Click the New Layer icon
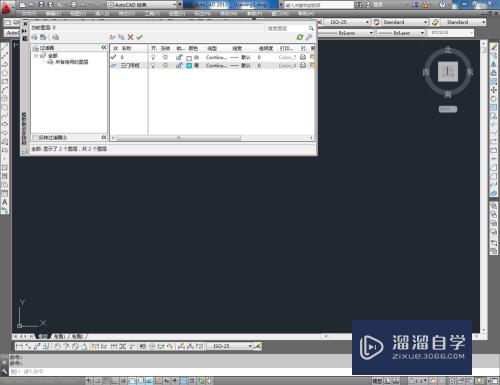This screenshot has width=500, height=385. (113, 37)
